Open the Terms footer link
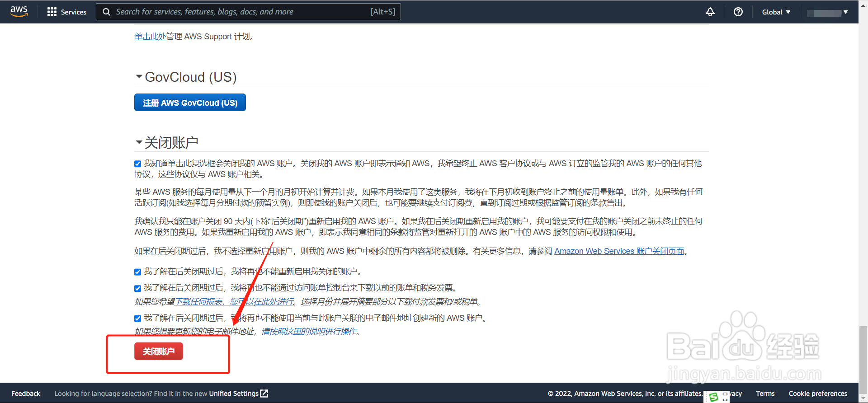Viewport: 868px width, 403px height. click(765, 394)
